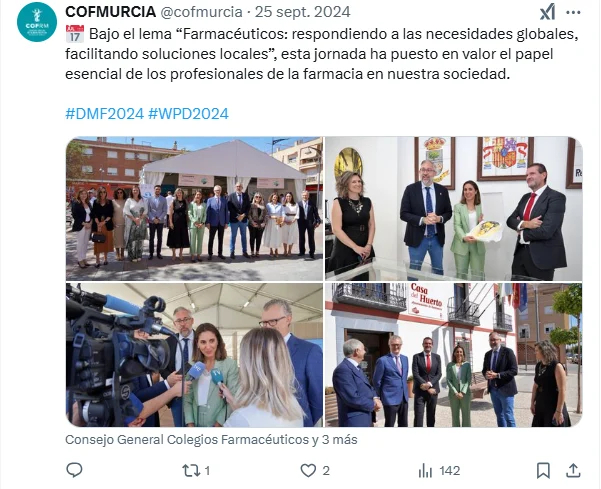The image size is (601, 489).
Task: Open the three-dot more options menu
Action: click(573, 13)
